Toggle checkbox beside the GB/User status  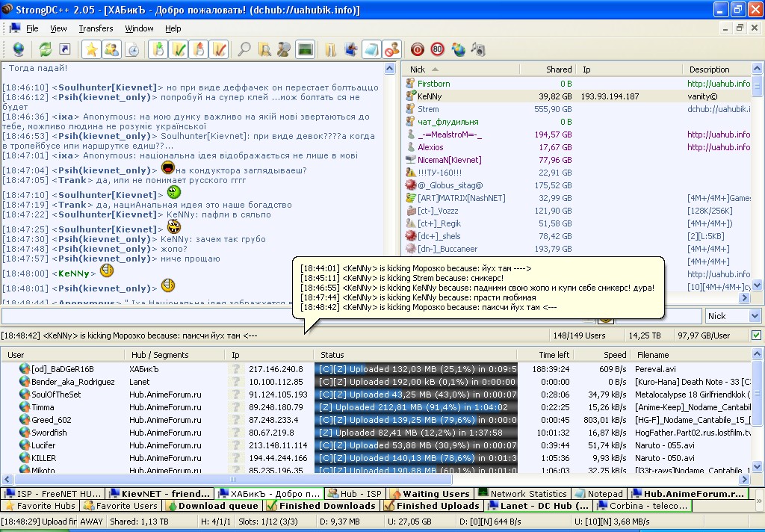coord(756,335)
